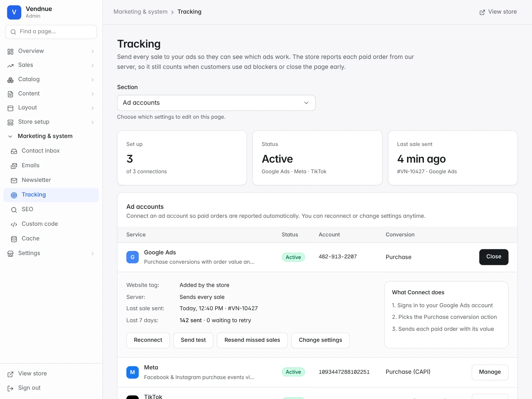Open the Section dropdown showing Ad accounts
Screen dimensions: 532x399
(216, 103)
